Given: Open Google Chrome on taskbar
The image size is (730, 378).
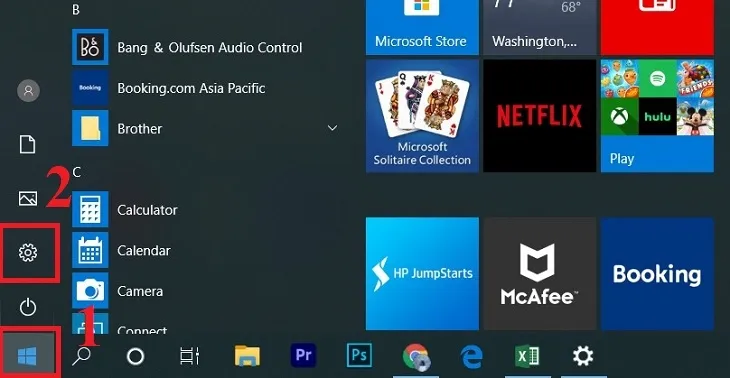Looking at the screenshot, I should pos(416,357).
